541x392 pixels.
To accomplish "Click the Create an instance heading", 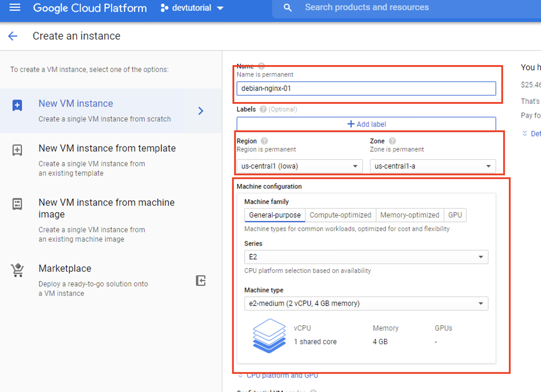I will point(76,36).
